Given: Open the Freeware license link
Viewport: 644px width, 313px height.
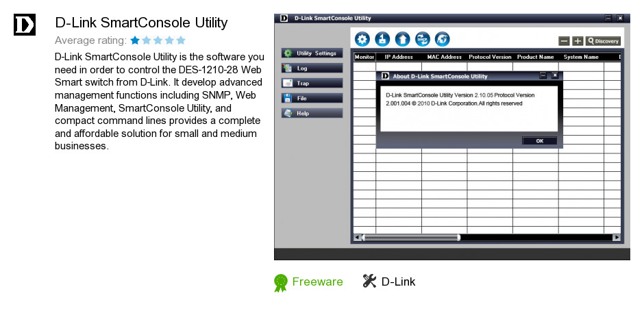Looking at the screenshot, I should pos(317,281).
